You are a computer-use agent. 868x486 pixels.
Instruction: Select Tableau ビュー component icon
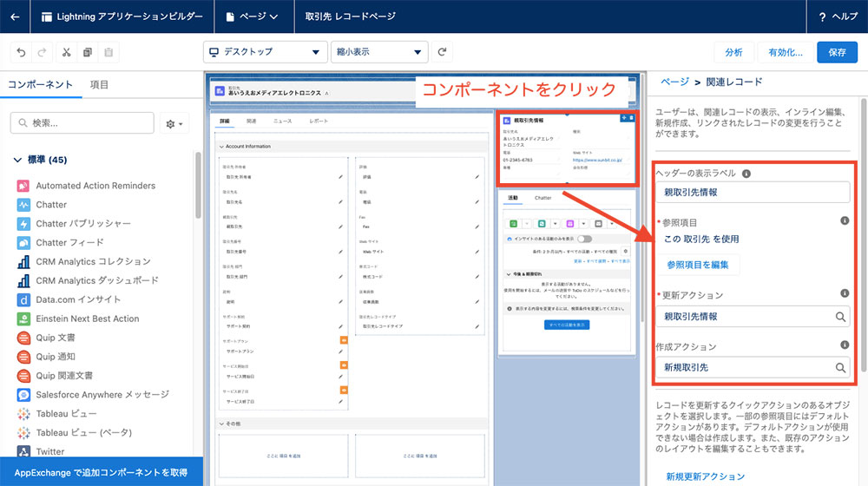coord(23,413)
